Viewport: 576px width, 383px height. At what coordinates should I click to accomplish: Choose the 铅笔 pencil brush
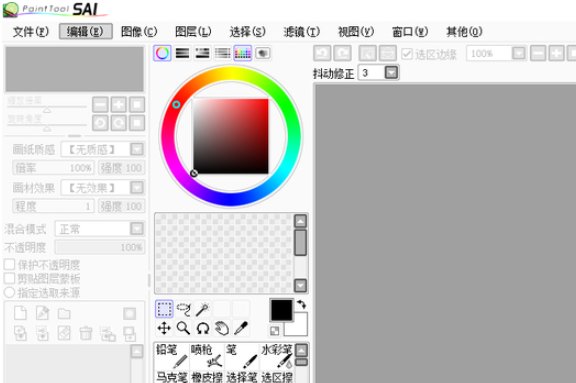(172, 356)
